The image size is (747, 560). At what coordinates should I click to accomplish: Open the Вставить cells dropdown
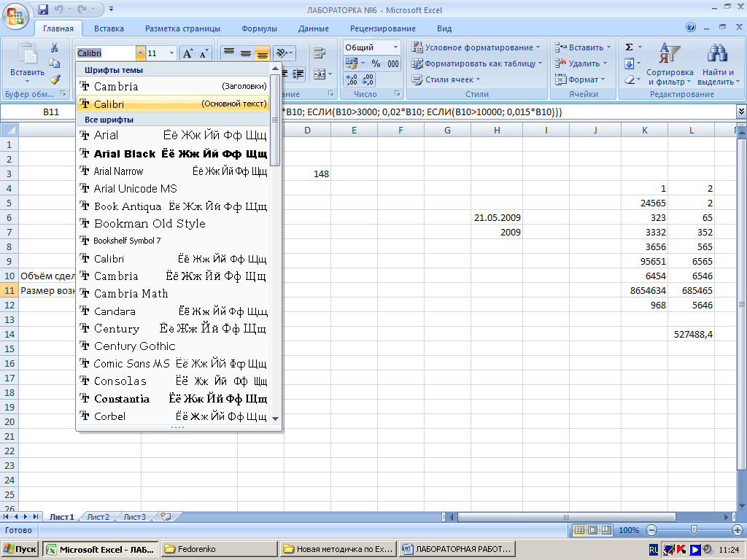click(583, 47)
